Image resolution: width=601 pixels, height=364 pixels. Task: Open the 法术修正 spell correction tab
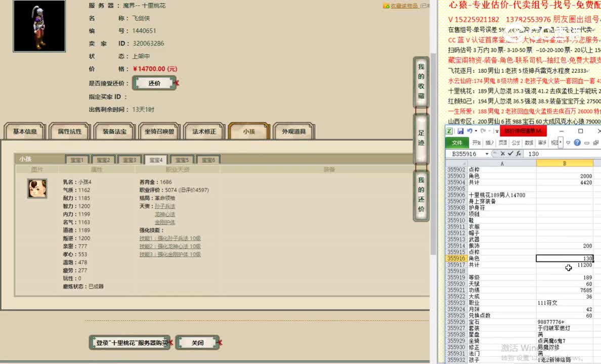coord(204,131)
